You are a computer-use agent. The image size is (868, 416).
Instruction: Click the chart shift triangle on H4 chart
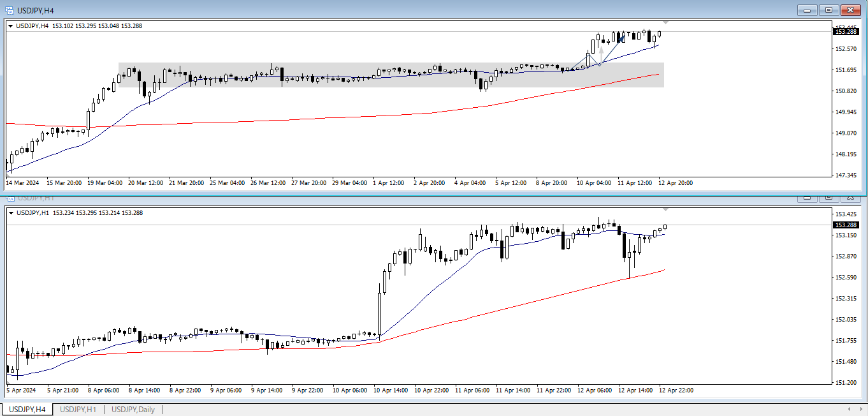click(666, 23)
